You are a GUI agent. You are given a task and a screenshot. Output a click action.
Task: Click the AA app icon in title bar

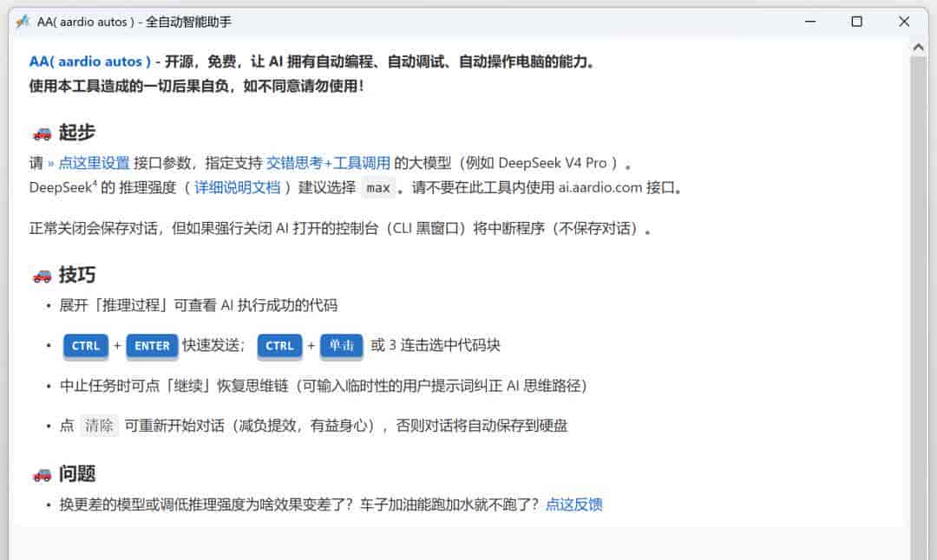tap(23, 22)
